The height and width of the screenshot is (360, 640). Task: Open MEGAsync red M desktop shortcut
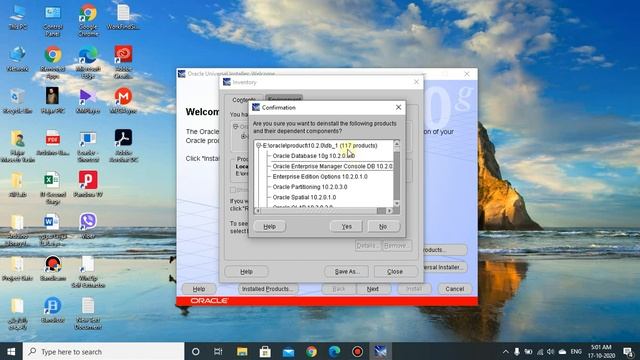click(x=123, y=101)
